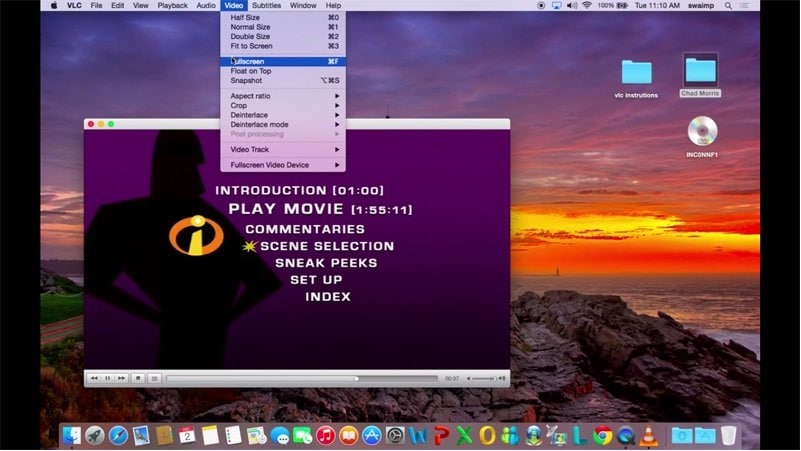
Task: Choose Normal Size from the Video menu
Action: (x=283, y=27)
